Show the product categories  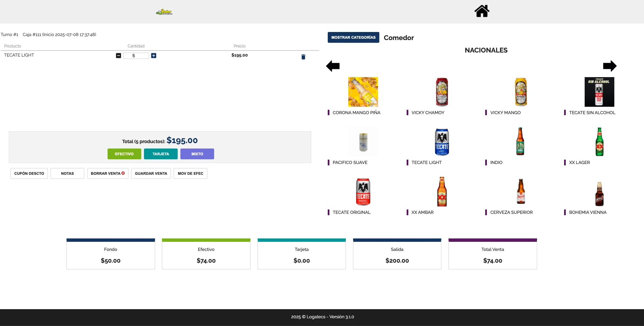pyautogui.click(x=353, y=37)
